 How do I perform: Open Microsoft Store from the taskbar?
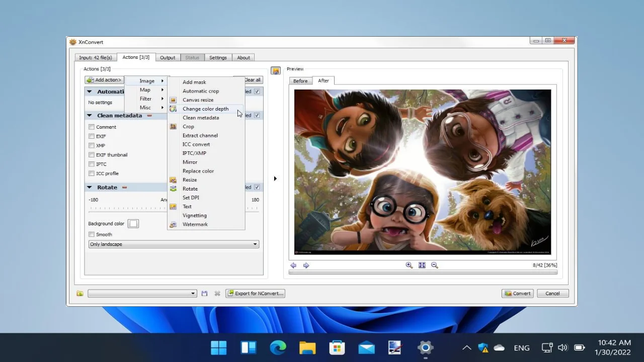(337, 347)
